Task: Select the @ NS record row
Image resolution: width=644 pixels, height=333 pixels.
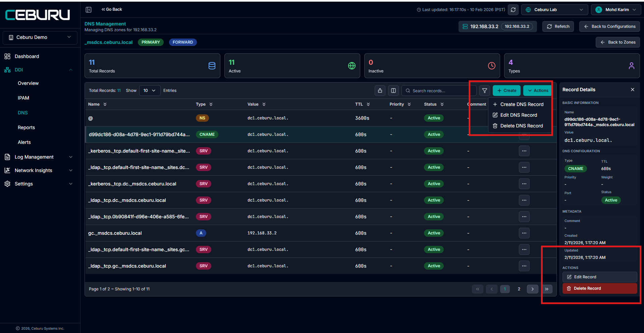Action: tap(321, 118)
